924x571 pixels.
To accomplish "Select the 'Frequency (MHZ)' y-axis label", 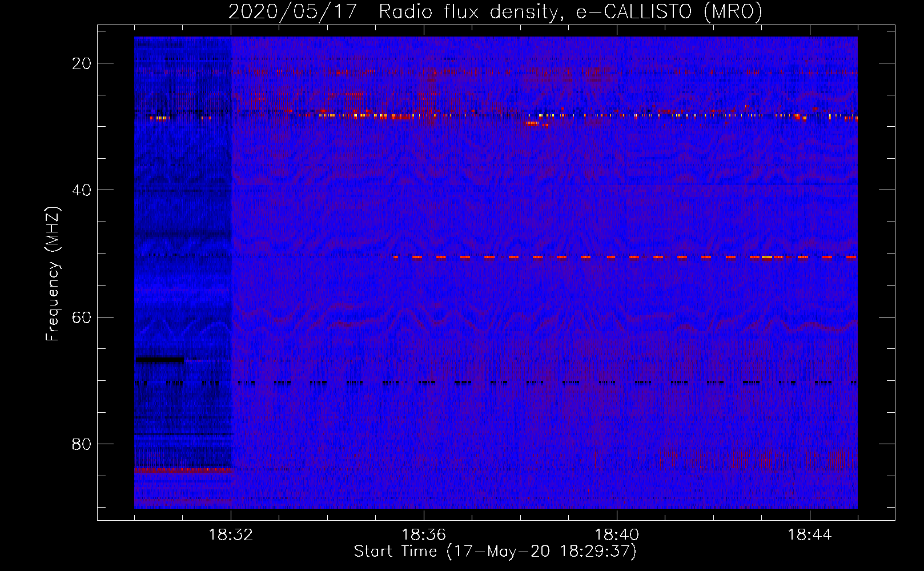I will (53, 274).
